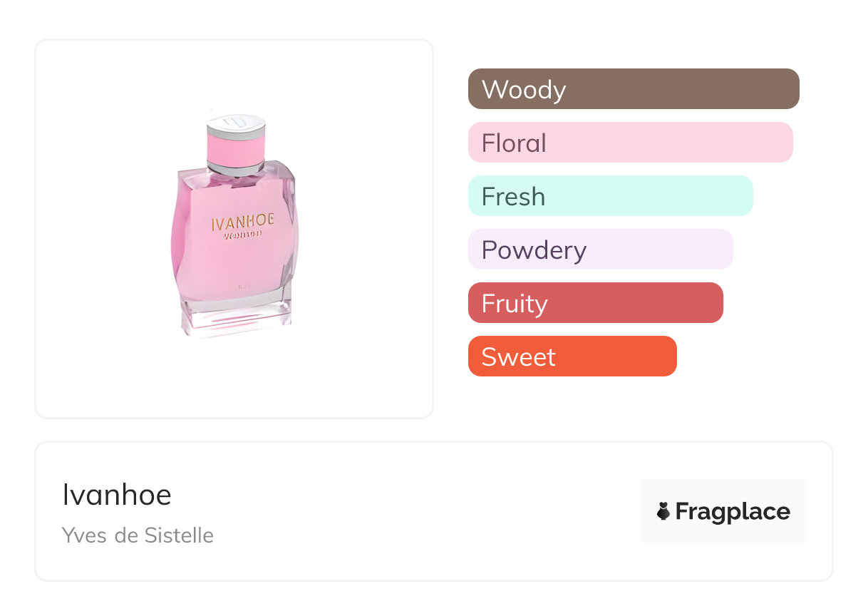This screenshot has height=616, width=868.
Task: Click the silver collar beneath the bottle cap
Action: 236,169
